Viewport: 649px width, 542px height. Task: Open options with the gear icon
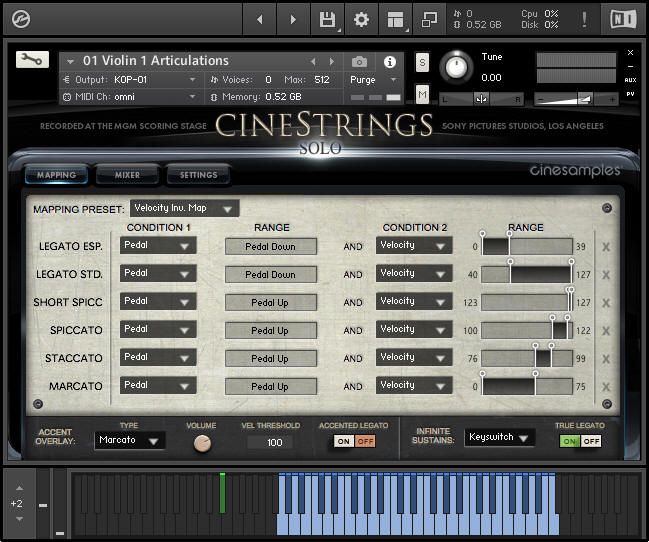pyautogui.click(x=361, y=19)
